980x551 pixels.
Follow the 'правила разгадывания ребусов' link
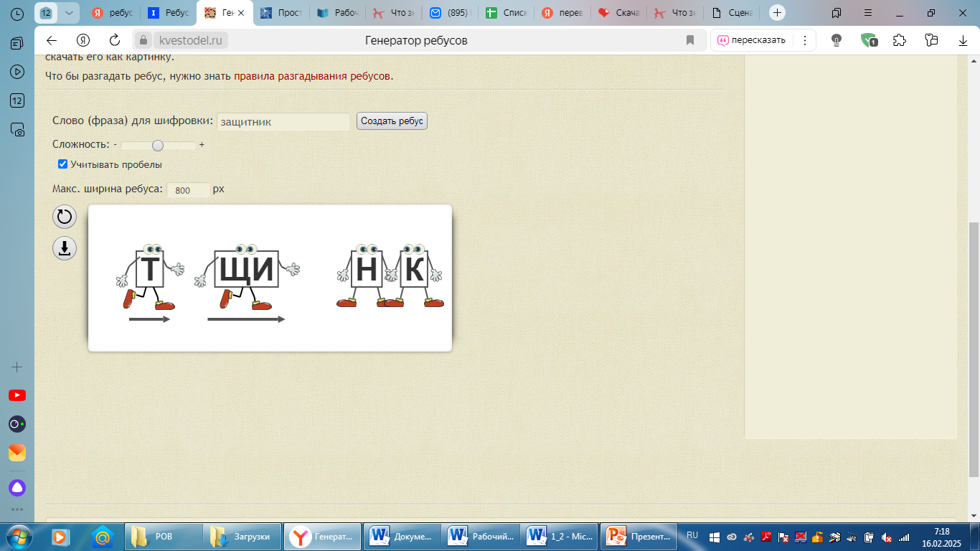(312, 76)
